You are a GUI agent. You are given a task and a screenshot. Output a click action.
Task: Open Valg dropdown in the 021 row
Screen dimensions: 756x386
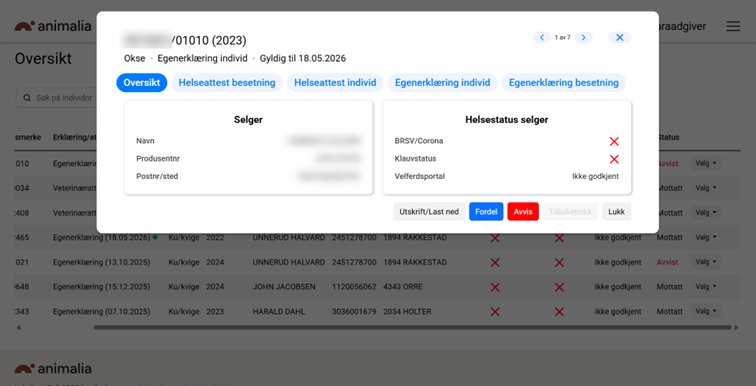pyautogui.click(x=706, y=262)
